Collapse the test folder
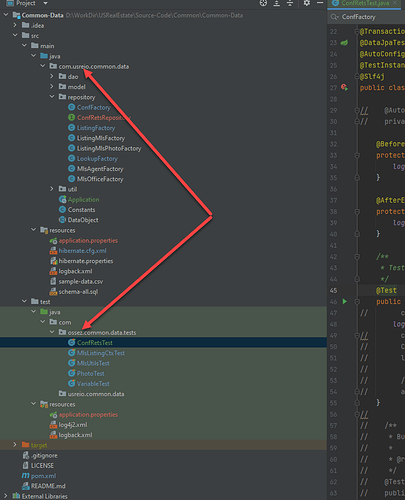The height and width of the screenshot is (500, 405). click(24, 302)
